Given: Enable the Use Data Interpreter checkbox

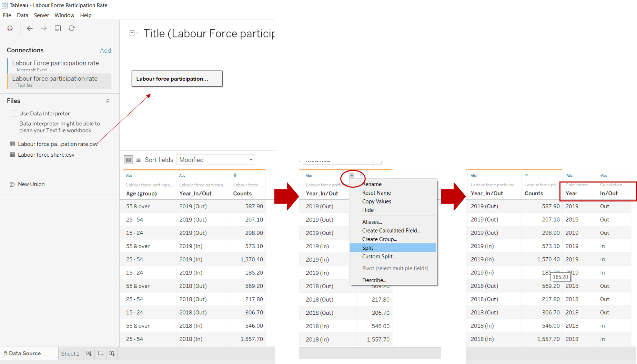Looking at the screenshot, I should point(14,113).
